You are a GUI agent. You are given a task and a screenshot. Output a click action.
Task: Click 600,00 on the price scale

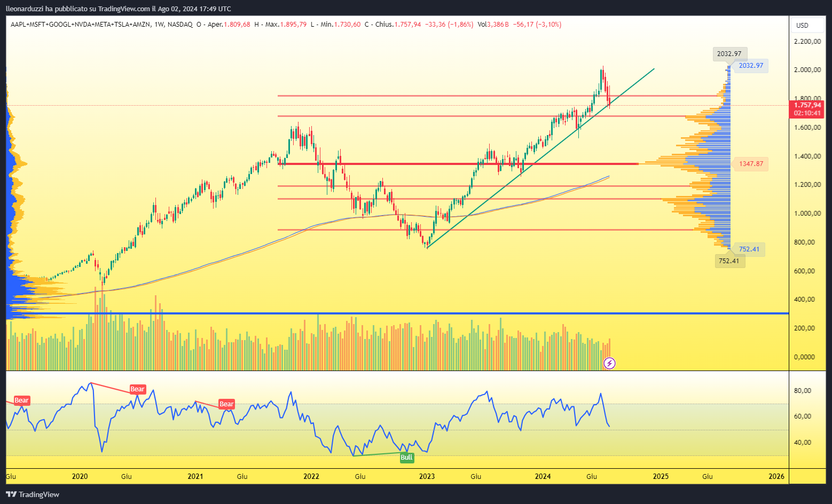pyautogui.click(x=805, y=271)
